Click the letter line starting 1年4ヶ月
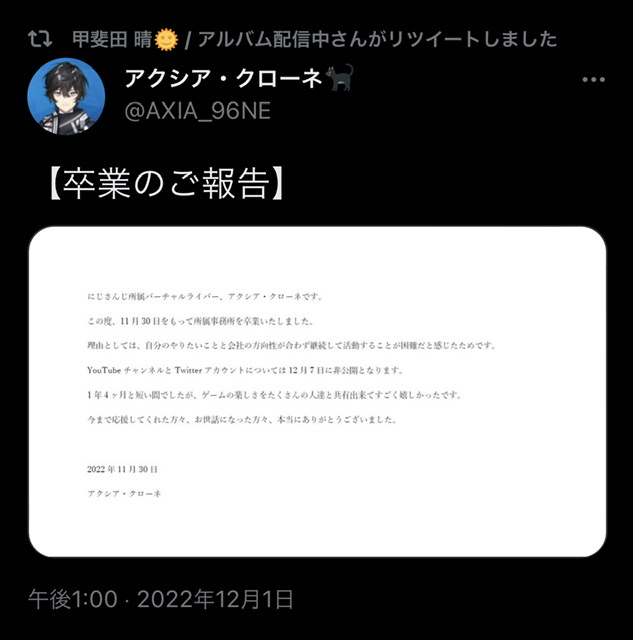Image resolution: width=633 pixels, height=640 pixels. (274, 395)
